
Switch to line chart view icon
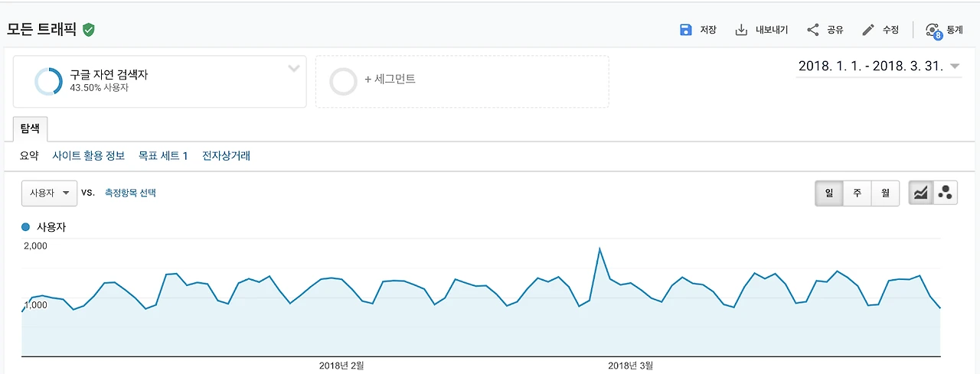coord(921,194)
